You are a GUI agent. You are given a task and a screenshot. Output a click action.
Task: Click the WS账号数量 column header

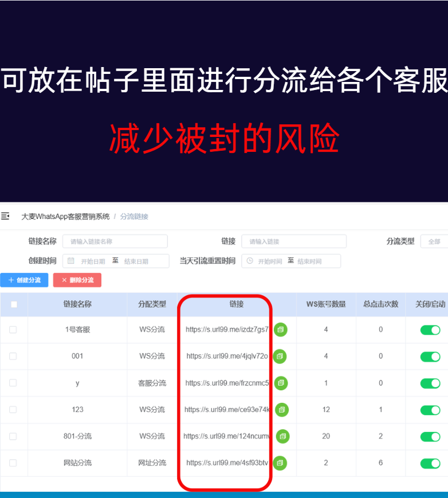point(326,304)
